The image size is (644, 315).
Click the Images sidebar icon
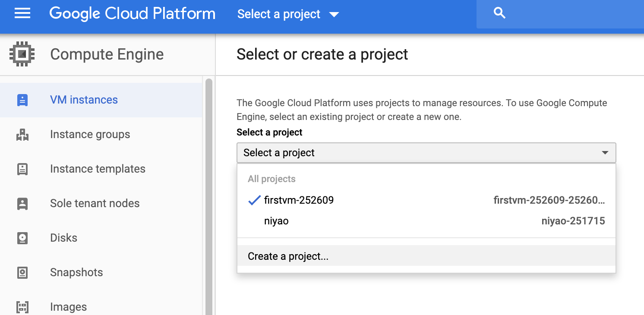(x=22, y=307)
